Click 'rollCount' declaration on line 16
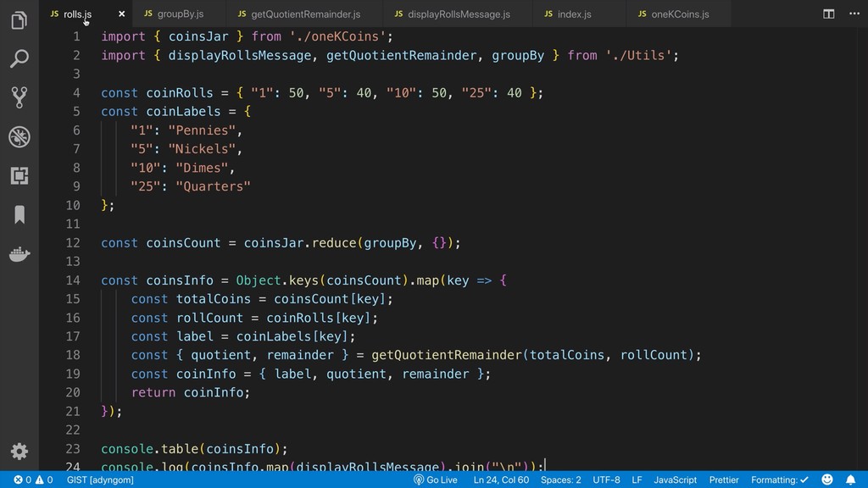The image size is (868, 488). click(x=209, y=319)
